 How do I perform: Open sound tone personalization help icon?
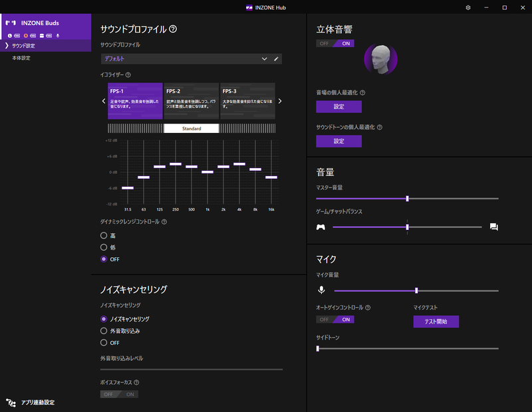pos(380,127)
